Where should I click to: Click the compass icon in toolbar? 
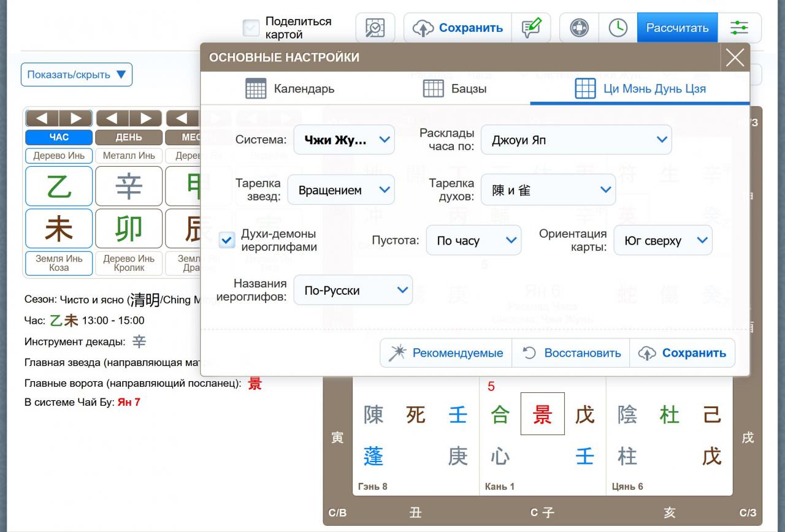coord(579,28)
